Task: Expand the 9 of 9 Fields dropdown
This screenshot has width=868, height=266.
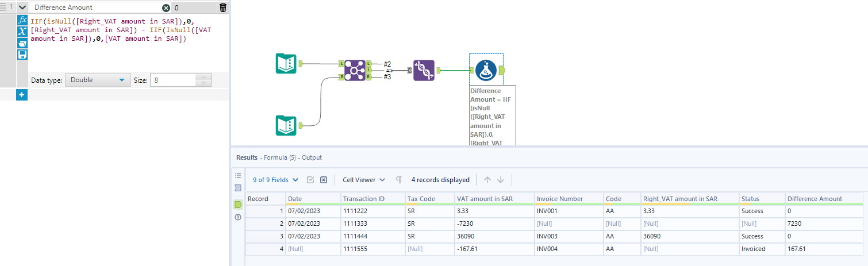Action: [x=275, y=180]
